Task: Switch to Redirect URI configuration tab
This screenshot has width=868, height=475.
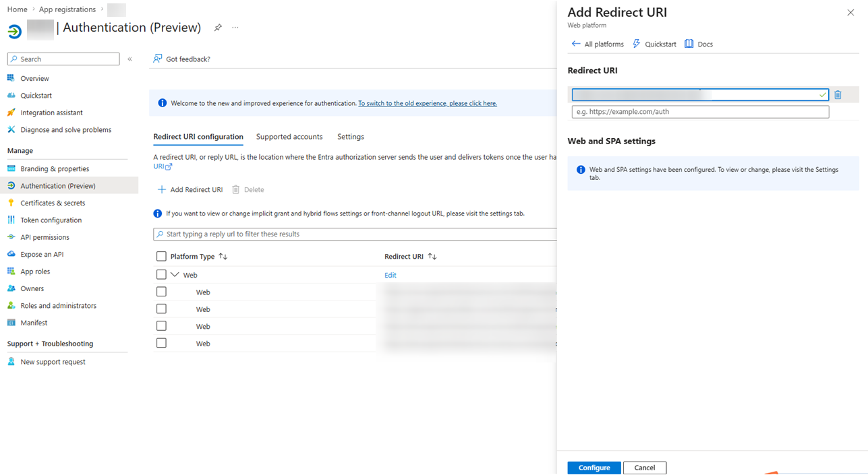Action: click(198, 137)
